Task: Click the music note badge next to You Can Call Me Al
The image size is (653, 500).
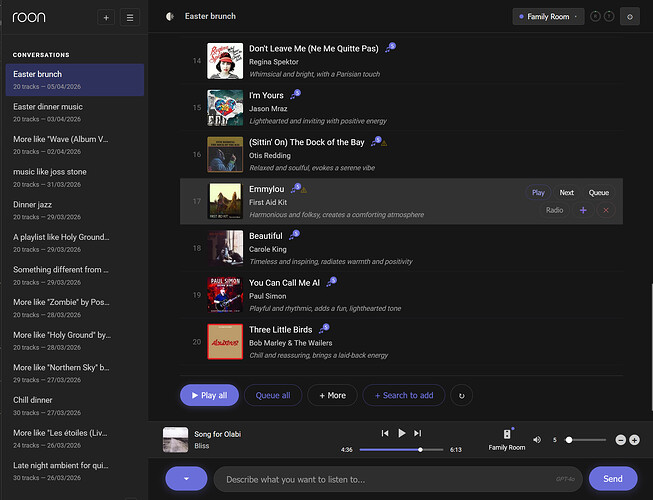Action: (x=331, y=282)
